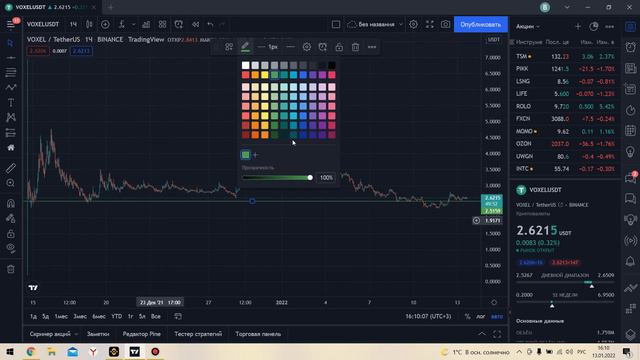640x360 pixels.
Task: Toggle stay in drawing mode
Action: coord(11,218)
